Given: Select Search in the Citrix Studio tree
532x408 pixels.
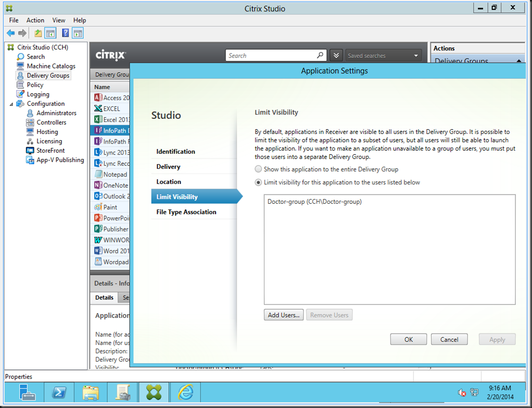Looking at the screenshot, I should click(x=35, y=57).
